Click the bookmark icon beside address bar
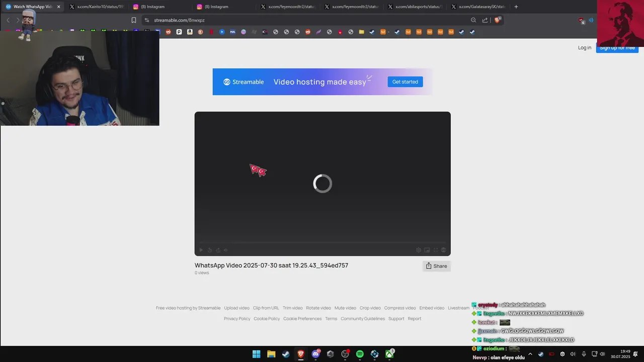644x362 pixels. pos(134,20)
